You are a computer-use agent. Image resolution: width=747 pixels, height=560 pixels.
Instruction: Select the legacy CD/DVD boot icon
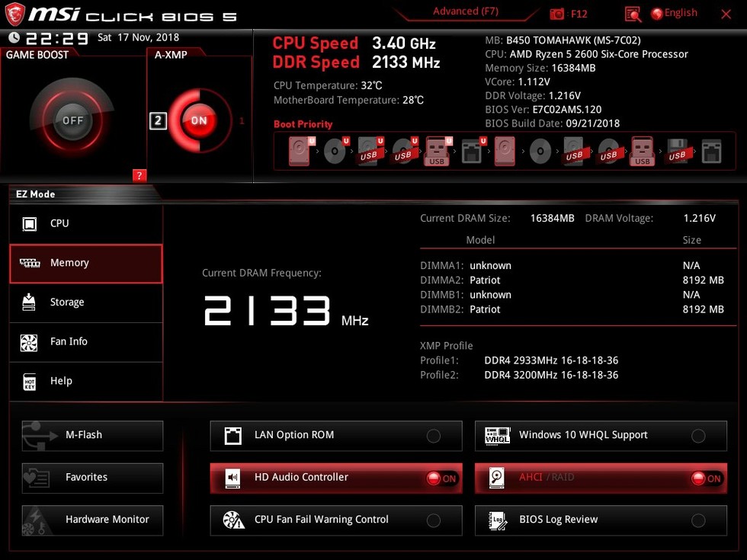coord(540,152)
